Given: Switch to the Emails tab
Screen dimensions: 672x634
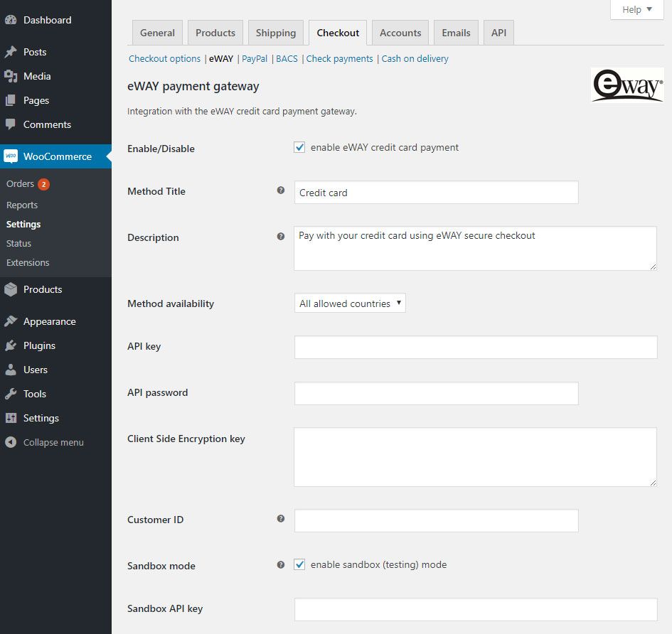Looking at the screenshot, I should (x=456, y=33).
